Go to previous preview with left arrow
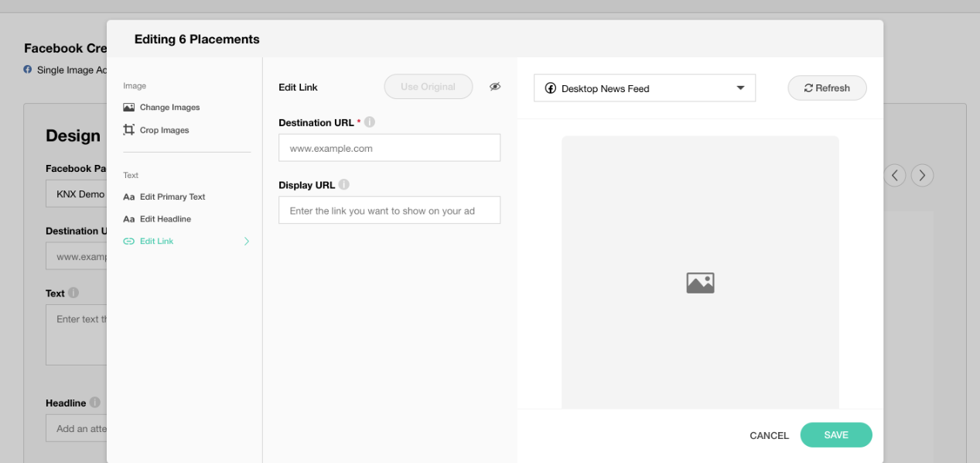Screen dimensions: 980x463 coord(895,175)
